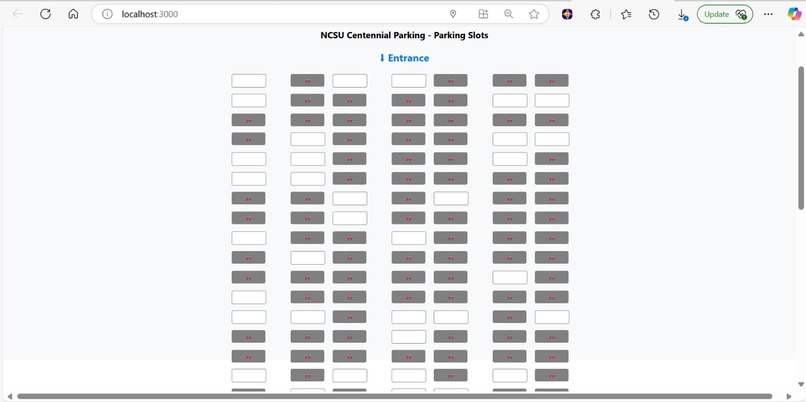Viewport: 806px width, 402px height.
Task: Open the Extensions puzzle-piece icon
Action: [595, 14]
